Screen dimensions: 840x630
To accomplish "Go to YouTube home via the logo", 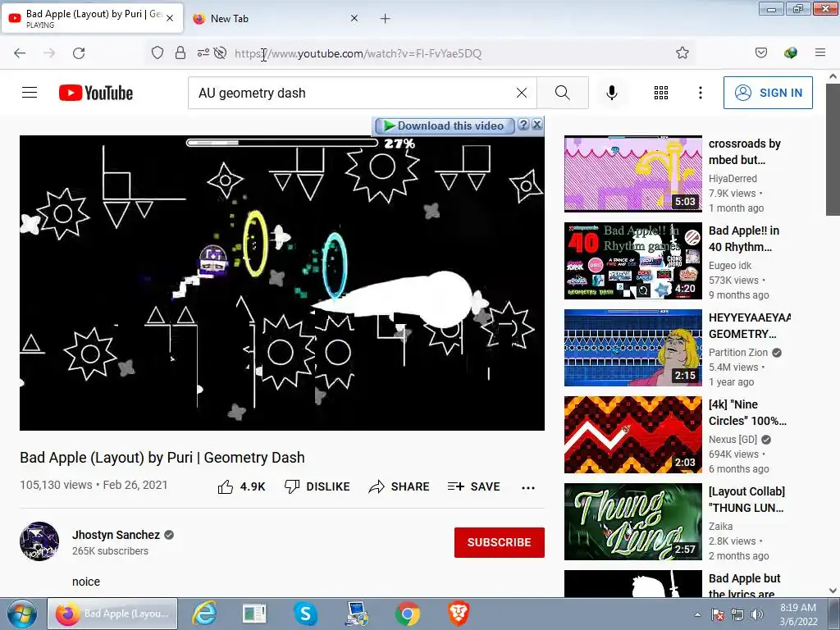I will click(96, 93).
